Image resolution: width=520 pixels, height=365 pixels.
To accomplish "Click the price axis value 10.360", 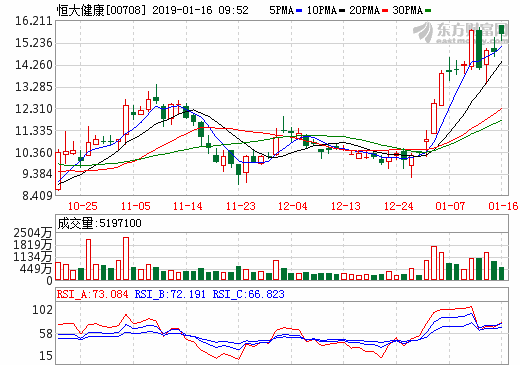I will pos(34,153).
